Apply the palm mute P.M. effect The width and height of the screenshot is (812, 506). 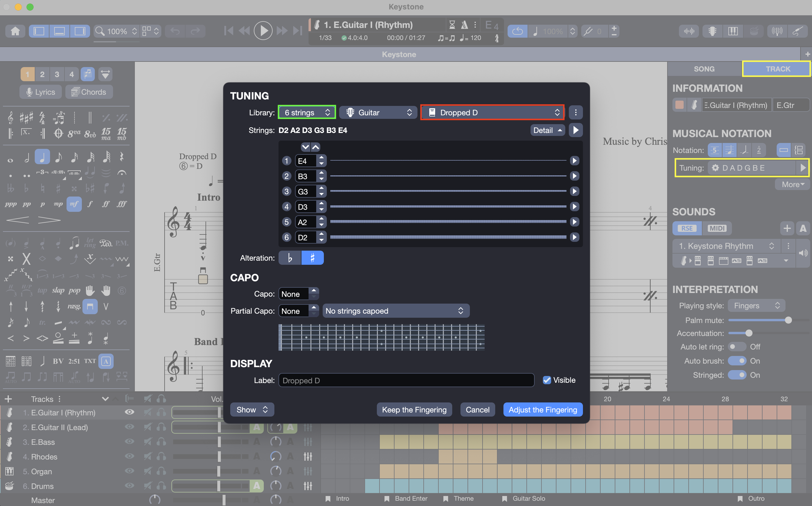tap(122, 243)
